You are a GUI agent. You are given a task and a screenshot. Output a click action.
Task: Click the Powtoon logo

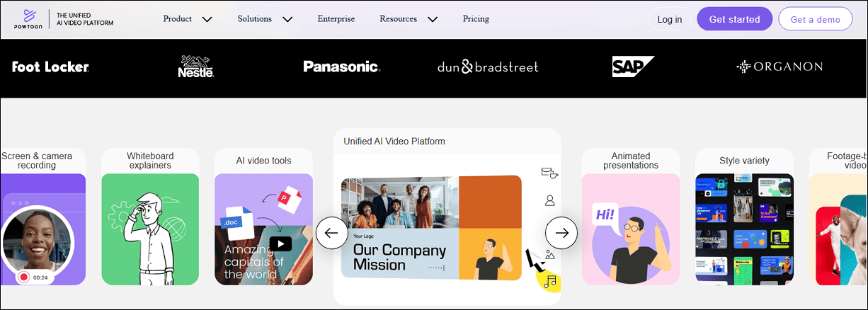(x=28, y=18)
